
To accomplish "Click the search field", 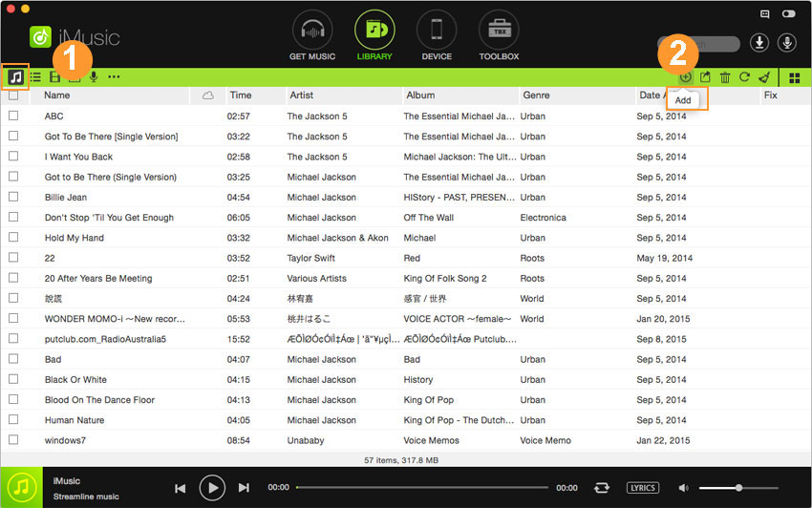I will click(x=699, y=44).
